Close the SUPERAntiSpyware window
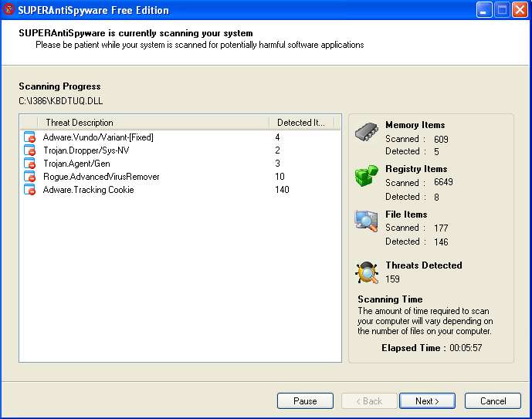The width and height of the screenshot is (532, 419). click(520, 9)
